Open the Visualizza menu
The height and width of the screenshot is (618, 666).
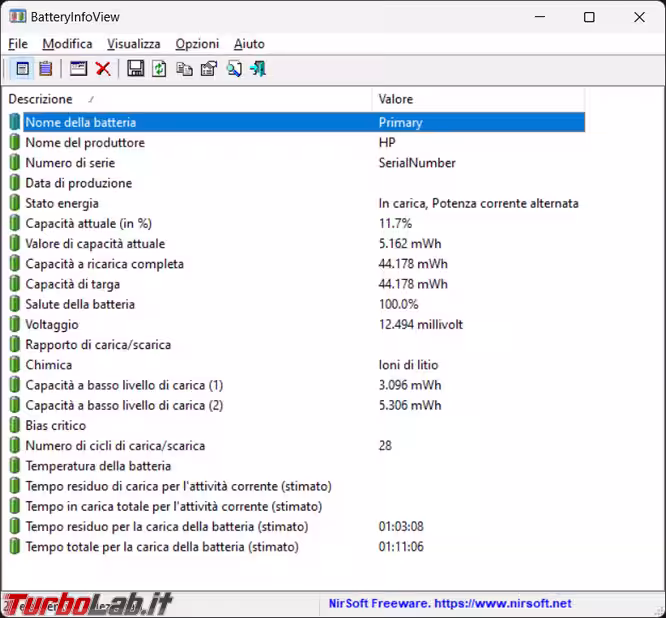tap(134, 44)
